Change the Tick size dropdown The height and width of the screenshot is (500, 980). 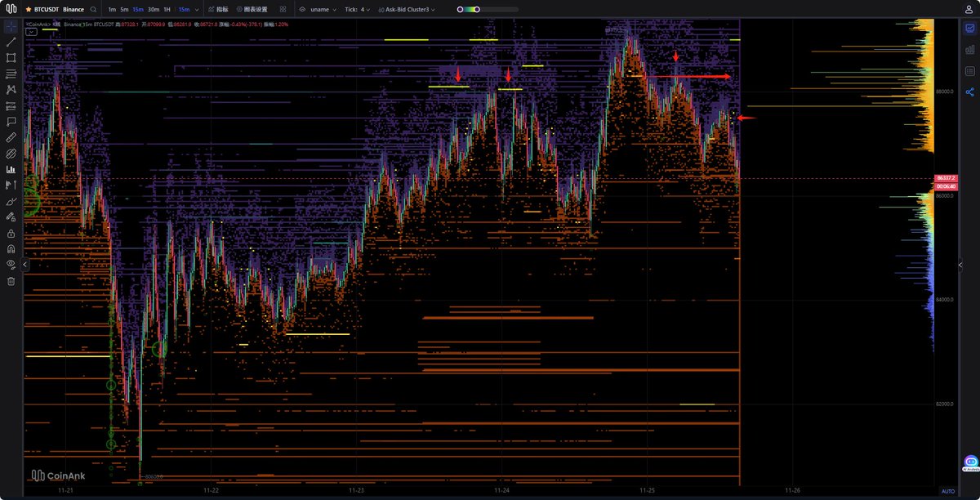coord(358,9)
